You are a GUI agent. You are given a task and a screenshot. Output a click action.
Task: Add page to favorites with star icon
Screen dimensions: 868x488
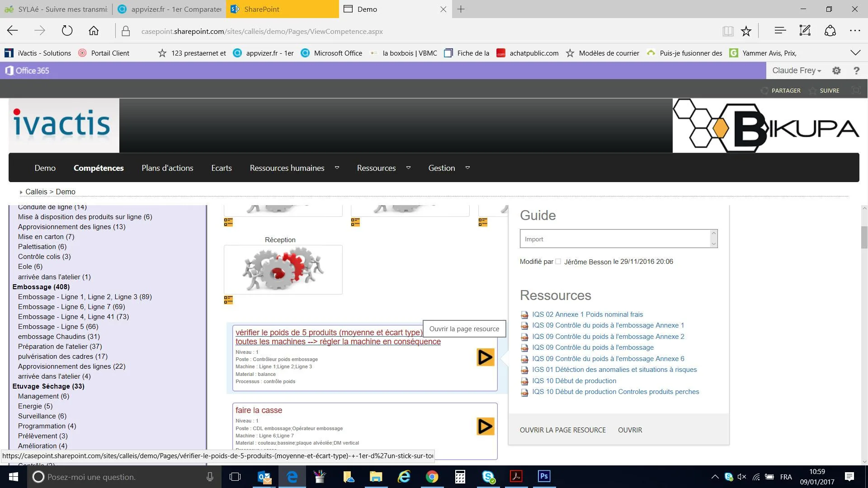[746, 31]
